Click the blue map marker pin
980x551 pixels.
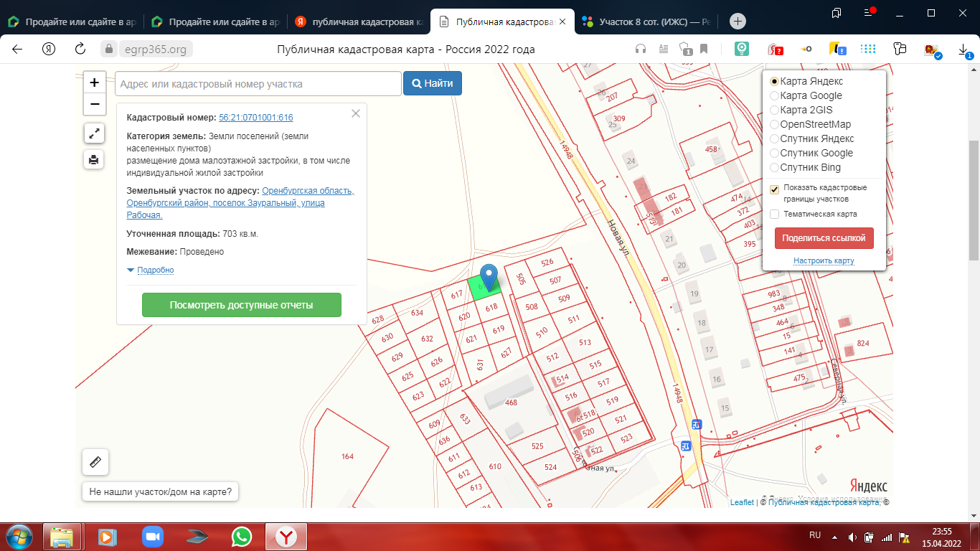(489, 278)
